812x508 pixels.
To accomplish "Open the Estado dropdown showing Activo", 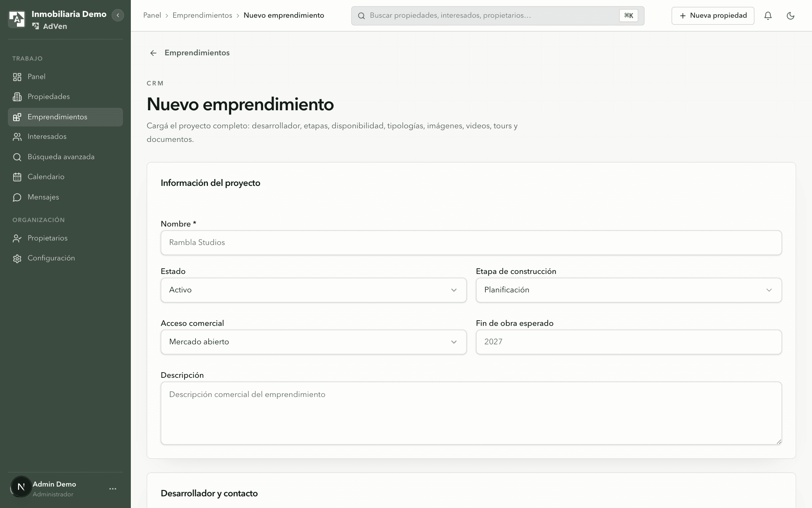I will point(314,290).
